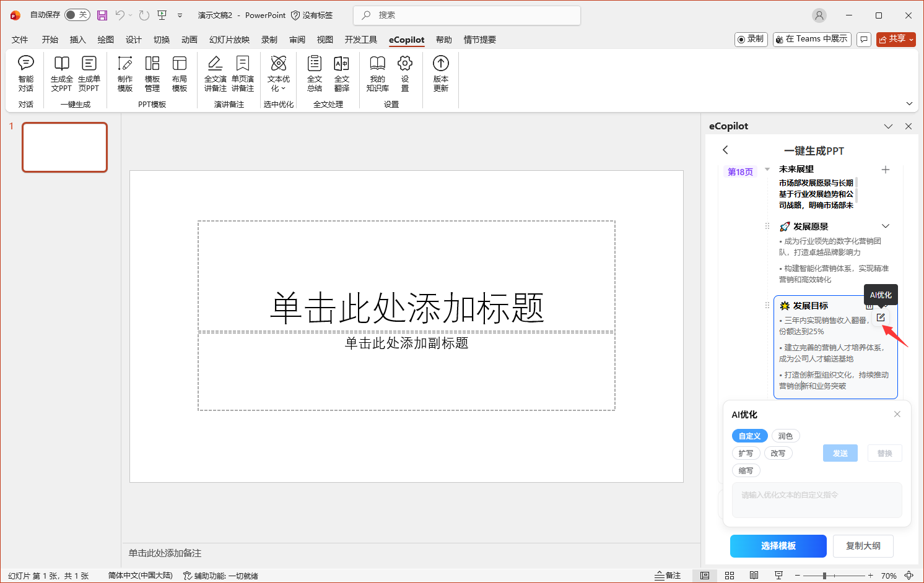Viewport: 924px width, 583px height.
Task: Click the pencil AI优化 edit icon on 发展目标
Action: (x=881, y=317)
